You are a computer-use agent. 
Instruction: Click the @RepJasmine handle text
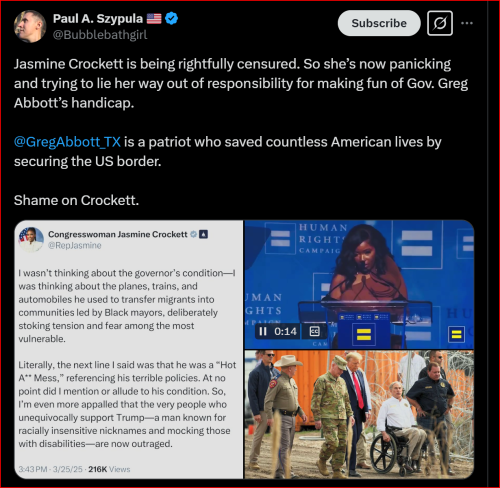pos(75,246)
